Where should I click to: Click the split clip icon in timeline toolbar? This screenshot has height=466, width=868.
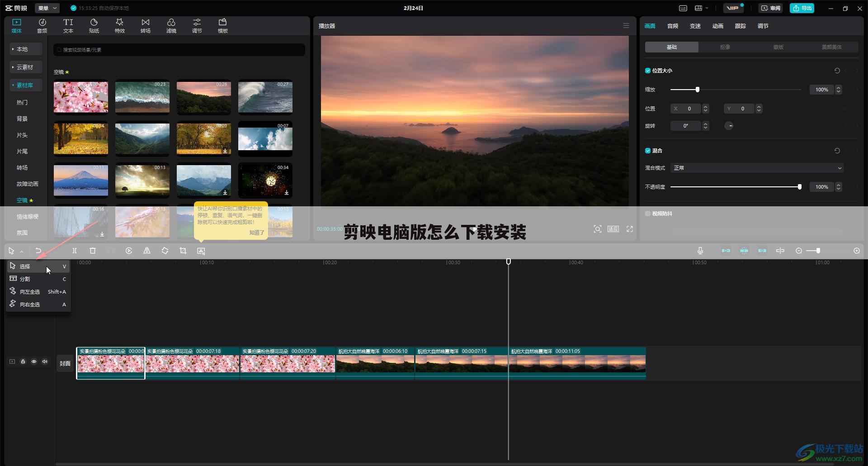click(75, 251)
